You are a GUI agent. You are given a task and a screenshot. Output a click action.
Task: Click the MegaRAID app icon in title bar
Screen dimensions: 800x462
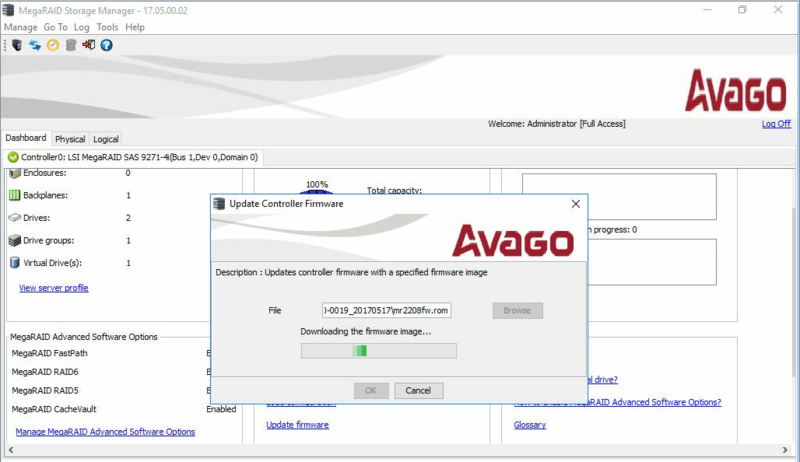click(8, 10)
